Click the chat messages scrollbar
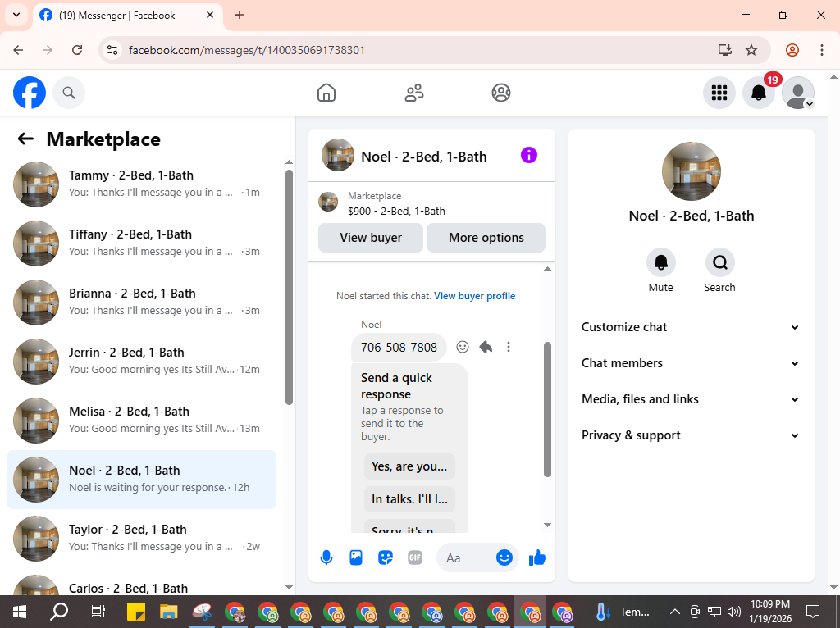This screenshot has width=840, height=628. coord(547,410)
